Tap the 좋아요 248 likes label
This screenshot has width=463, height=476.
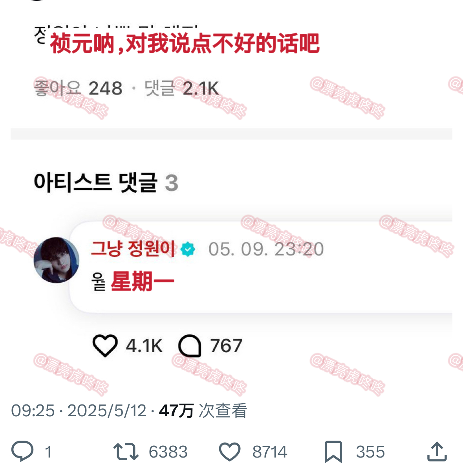click(x=78, y=88)
